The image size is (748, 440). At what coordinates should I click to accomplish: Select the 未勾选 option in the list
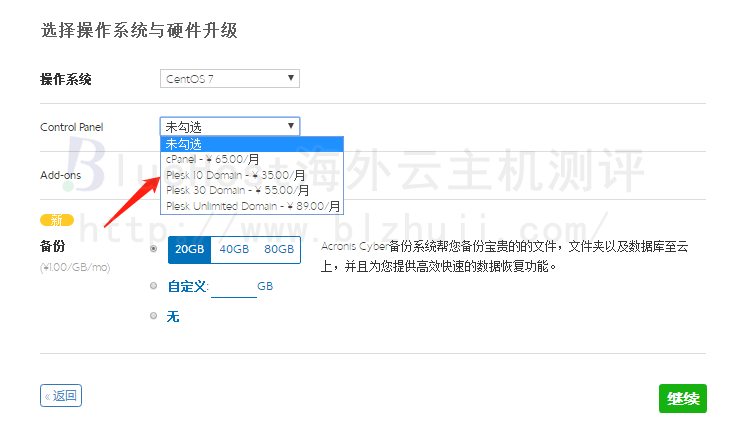(x=252, y=144)
